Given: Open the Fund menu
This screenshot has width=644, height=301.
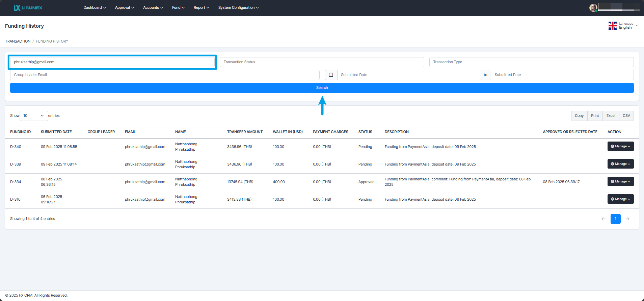Looking at the screenshot, I should coord(178,8).
